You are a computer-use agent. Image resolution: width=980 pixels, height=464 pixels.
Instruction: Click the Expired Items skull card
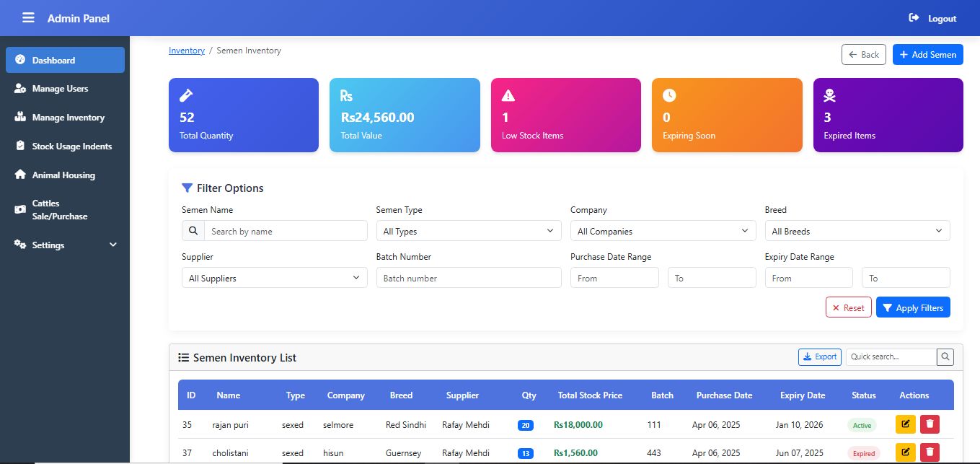[x=888, y=115]
